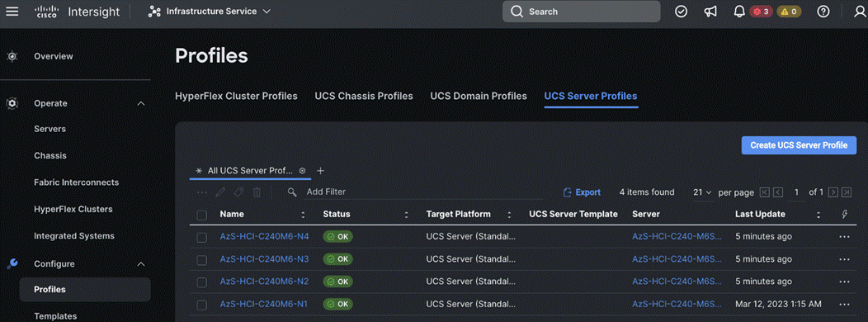The width and height of the screenshot is (868, 322).
Task: Open the notifications bell icon
Action: pos(739,11)
